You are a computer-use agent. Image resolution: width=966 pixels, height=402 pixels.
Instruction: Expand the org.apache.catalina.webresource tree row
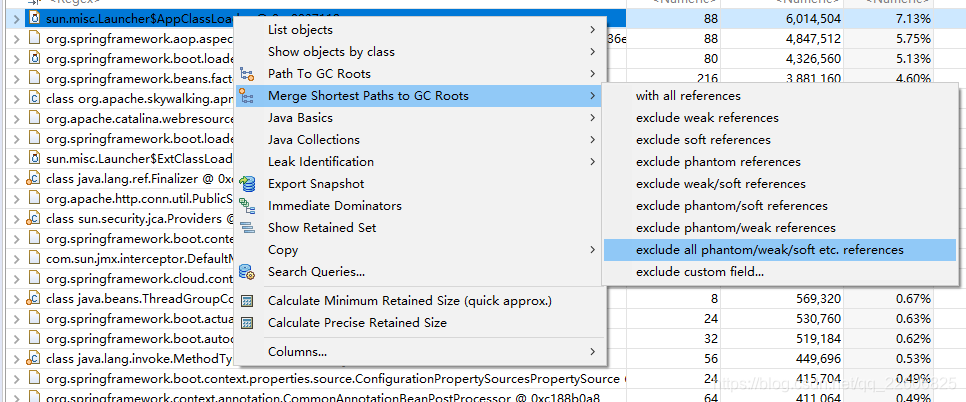click(16, 119)
